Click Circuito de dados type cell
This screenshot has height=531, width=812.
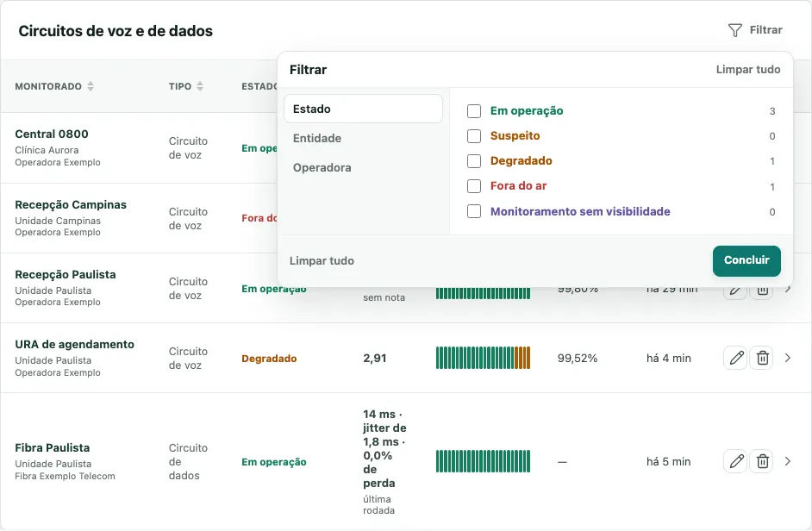[188, 461]
